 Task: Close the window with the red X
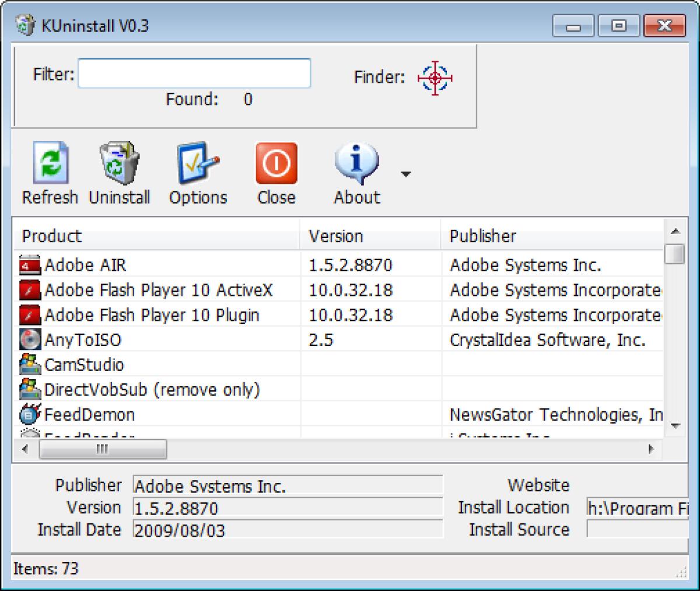click(x=664, y=26)
